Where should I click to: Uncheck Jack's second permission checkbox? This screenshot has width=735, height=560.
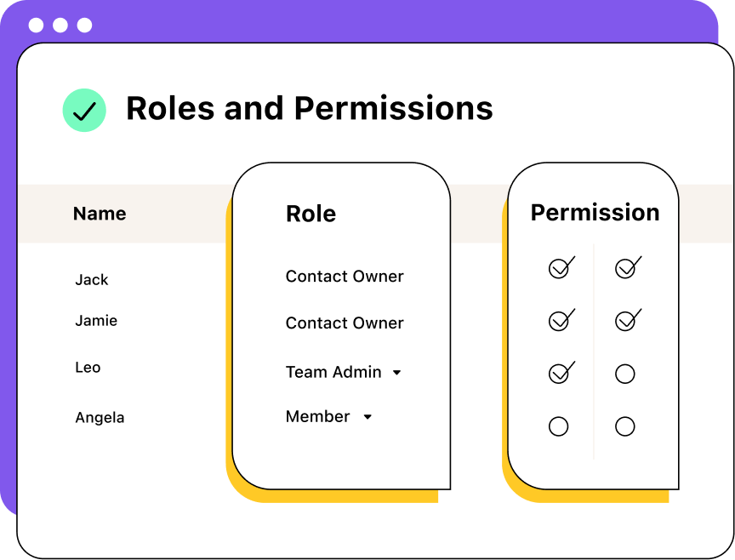tap(625, 269)
